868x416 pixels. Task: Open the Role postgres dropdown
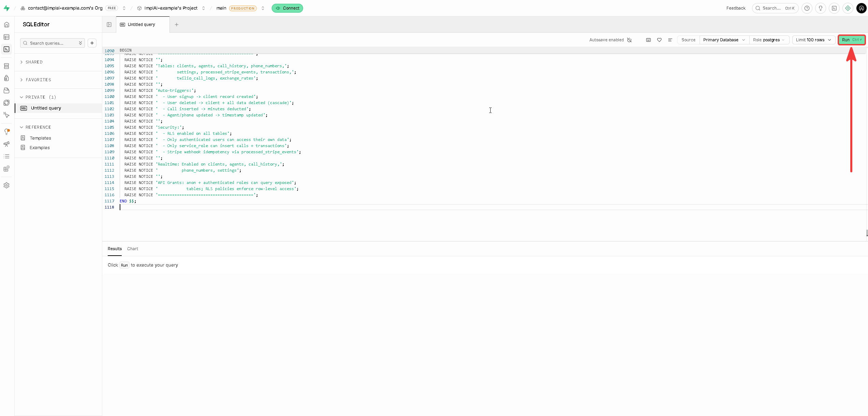[769, 40]
